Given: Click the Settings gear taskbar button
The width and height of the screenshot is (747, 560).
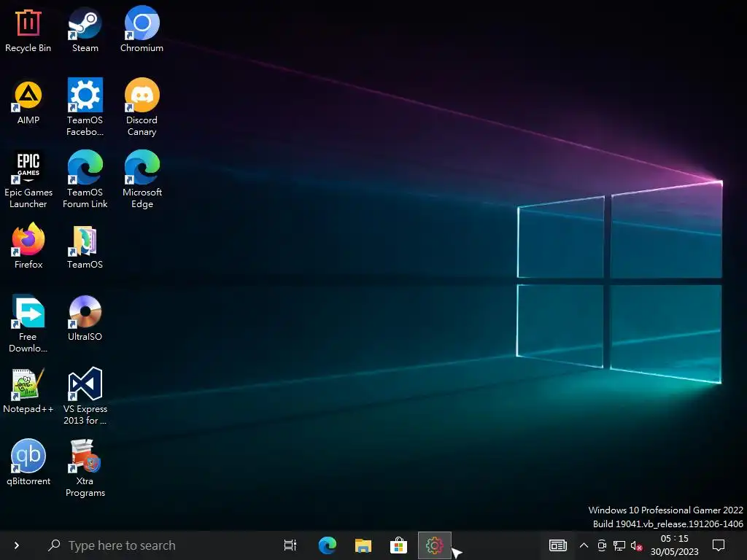Looking at the screenshot, I should (x=435, y=545).
